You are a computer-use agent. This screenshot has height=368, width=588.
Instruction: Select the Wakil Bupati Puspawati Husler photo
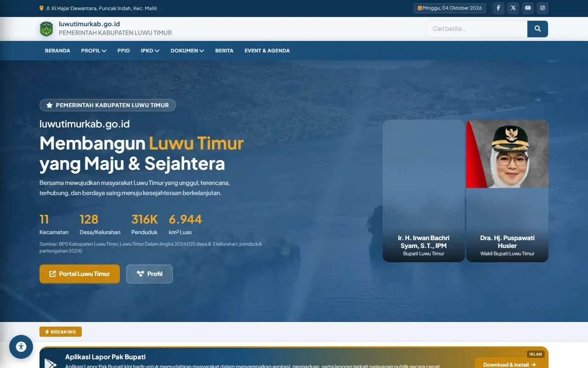[x=507, y=154]
